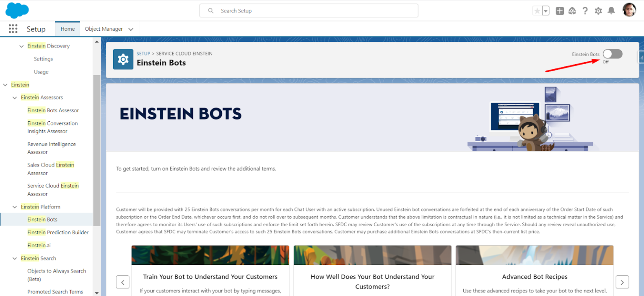Image resolution: width=644 pixels, height=296 pixels.
Task: Open the user profile avatar
Action: pyautogui.click(x=629, y=10)
